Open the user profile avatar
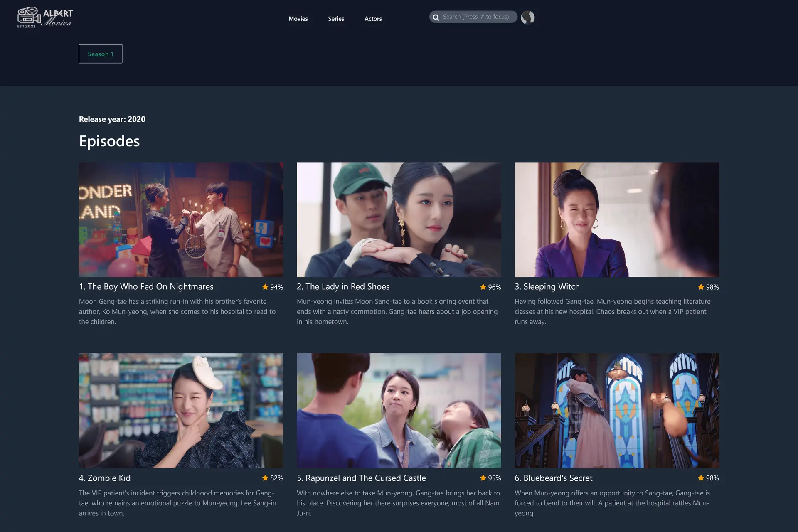This screenshot has height=532, width=798. (527, 17)
